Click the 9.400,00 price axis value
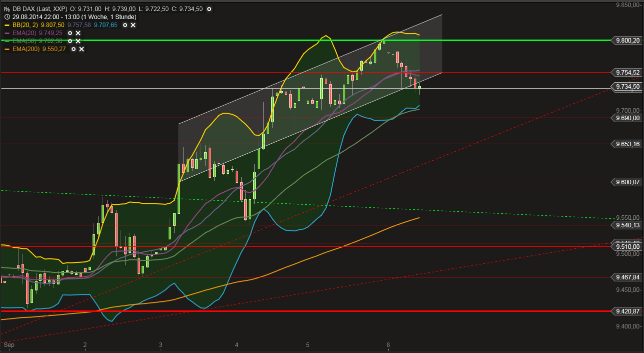Screen dimensions: 644x353 point(628,326)
